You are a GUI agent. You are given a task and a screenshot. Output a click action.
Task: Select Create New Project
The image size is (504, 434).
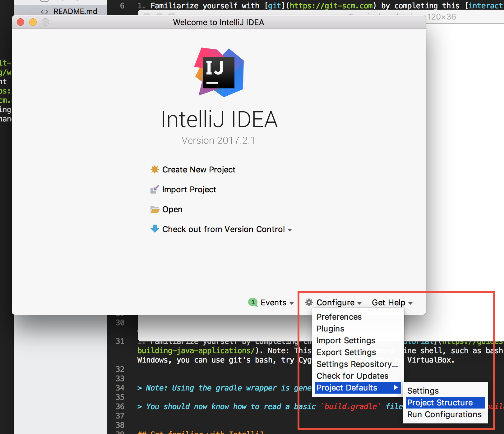coord(199,170)
